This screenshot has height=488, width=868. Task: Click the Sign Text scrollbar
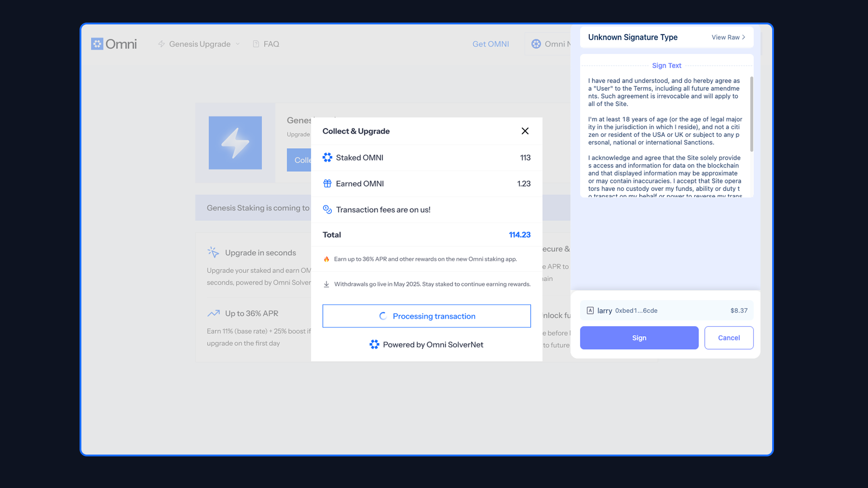[x=751, y=114]
